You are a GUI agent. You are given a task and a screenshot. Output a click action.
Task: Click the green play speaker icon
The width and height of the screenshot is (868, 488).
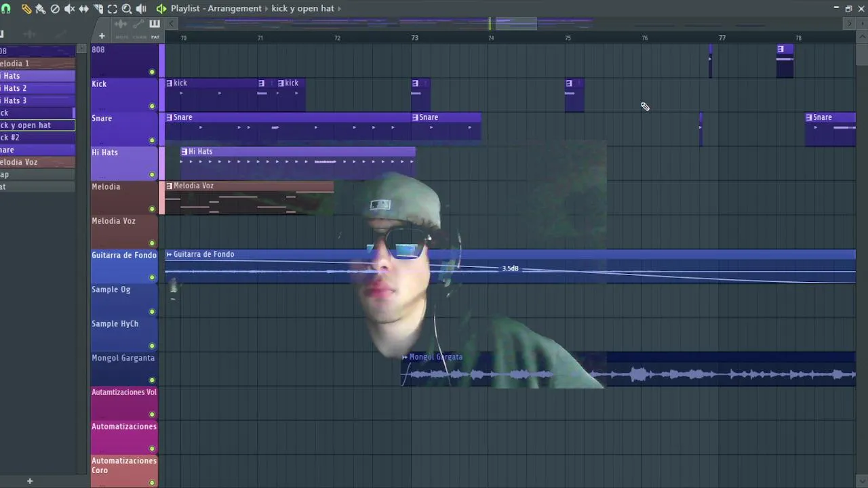tap(161, 9)
